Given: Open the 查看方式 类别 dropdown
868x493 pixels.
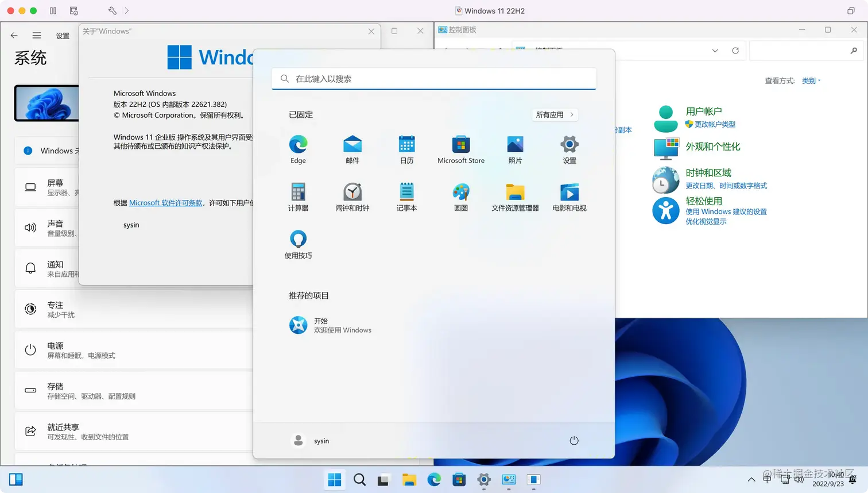Looking at the screenshot, I should (x=809, y=80).
